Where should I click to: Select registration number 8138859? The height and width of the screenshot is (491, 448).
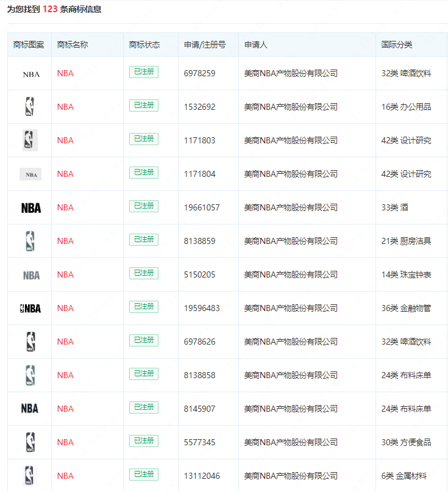tap(199, 241)
